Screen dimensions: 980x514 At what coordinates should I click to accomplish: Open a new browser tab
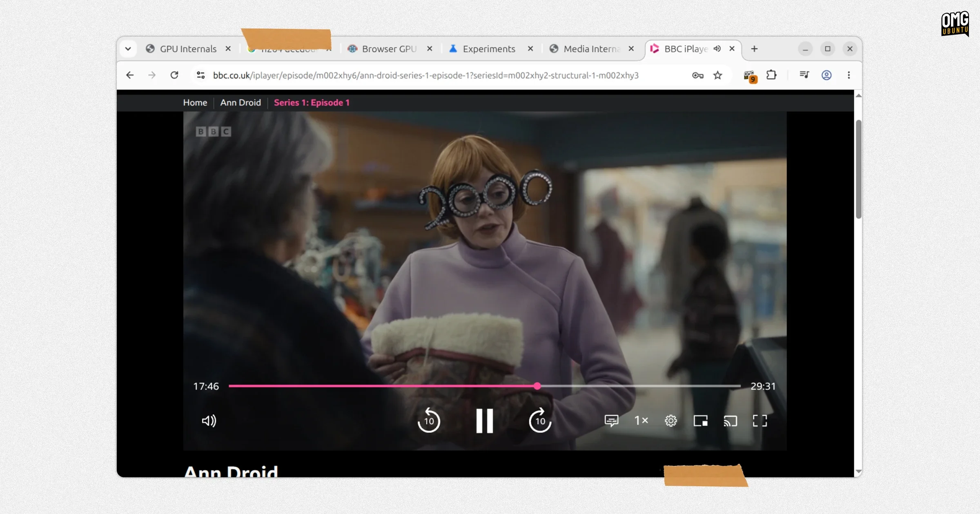click(755, 49)
